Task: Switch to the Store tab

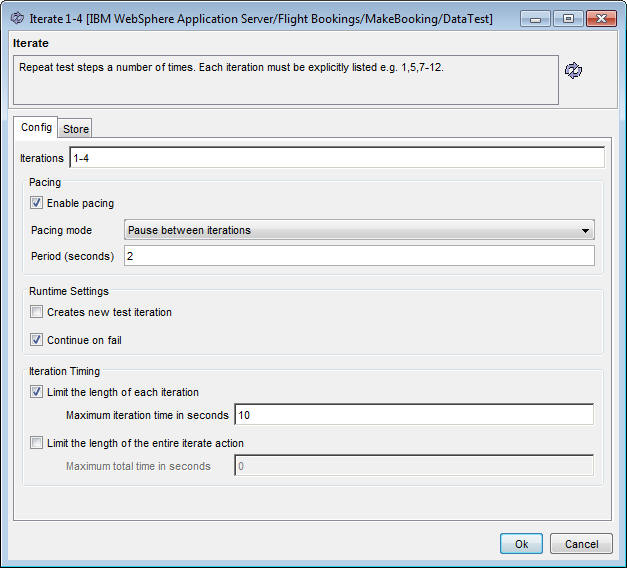Action: pos(76,129)
